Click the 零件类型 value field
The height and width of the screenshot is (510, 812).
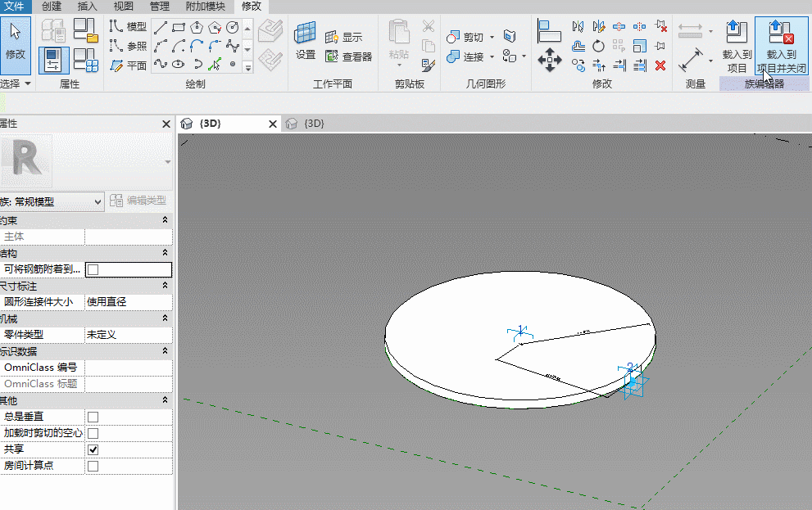tap(129, 335)
